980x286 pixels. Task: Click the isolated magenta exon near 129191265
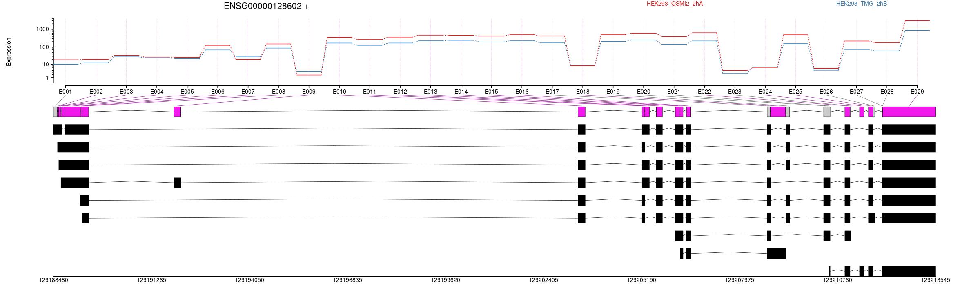pos(177,112)
